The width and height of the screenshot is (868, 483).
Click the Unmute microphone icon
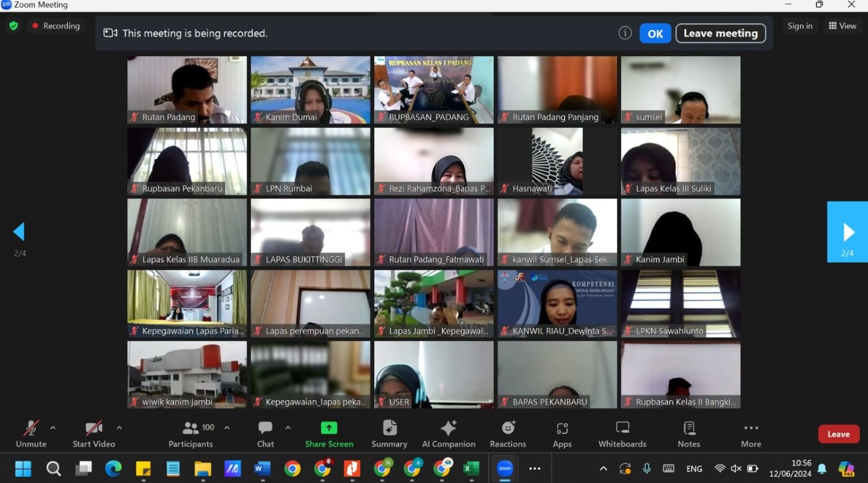(x=31, y=428)
